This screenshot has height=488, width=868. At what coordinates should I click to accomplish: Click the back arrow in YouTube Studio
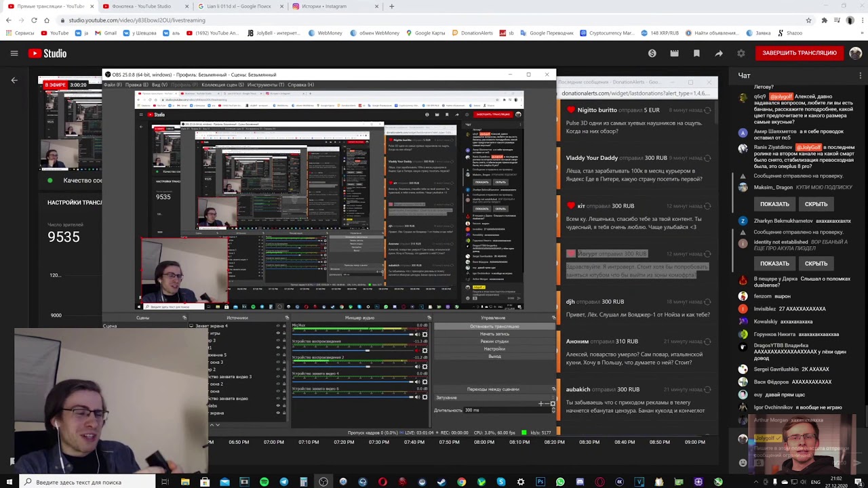(x=14, y=80)
